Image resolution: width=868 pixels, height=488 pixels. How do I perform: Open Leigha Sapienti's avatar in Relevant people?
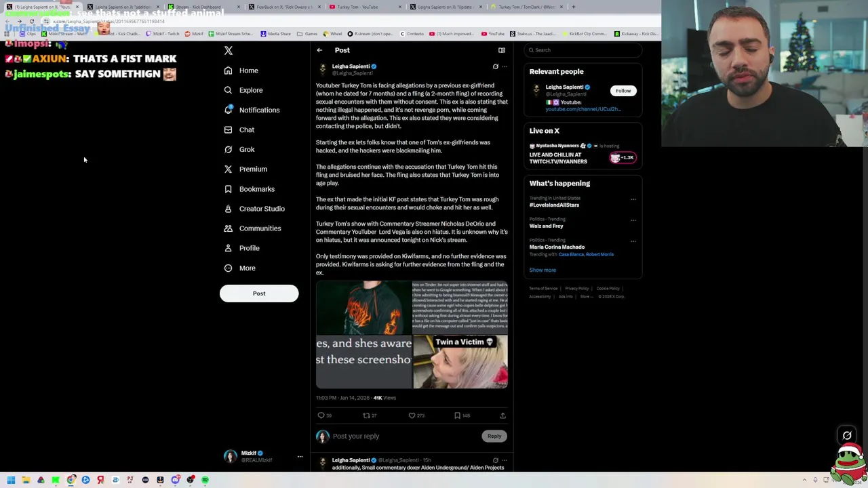coord(536,89)
